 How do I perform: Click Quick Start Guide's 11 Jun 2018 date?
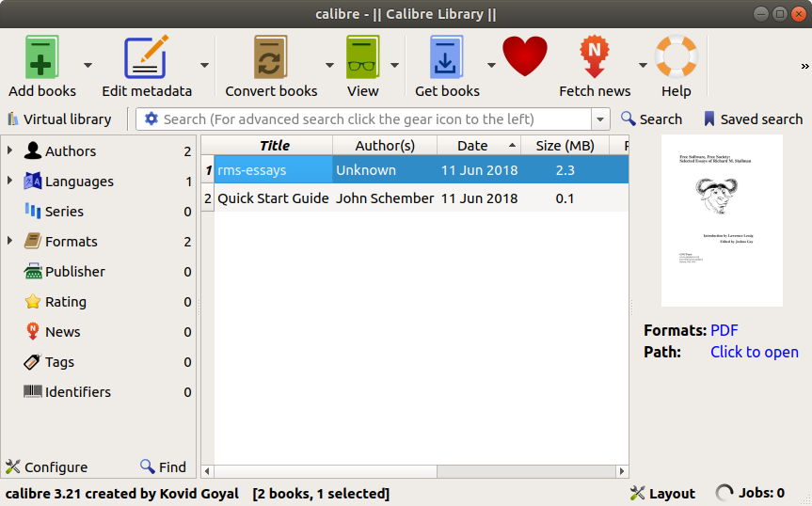(479, 198)
